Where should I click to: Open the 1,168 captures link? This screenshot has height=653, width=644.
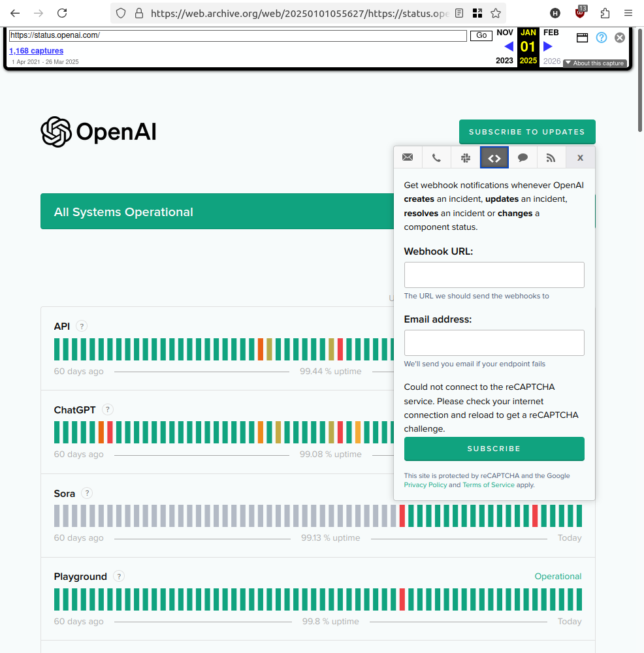[x=36, y=51]
